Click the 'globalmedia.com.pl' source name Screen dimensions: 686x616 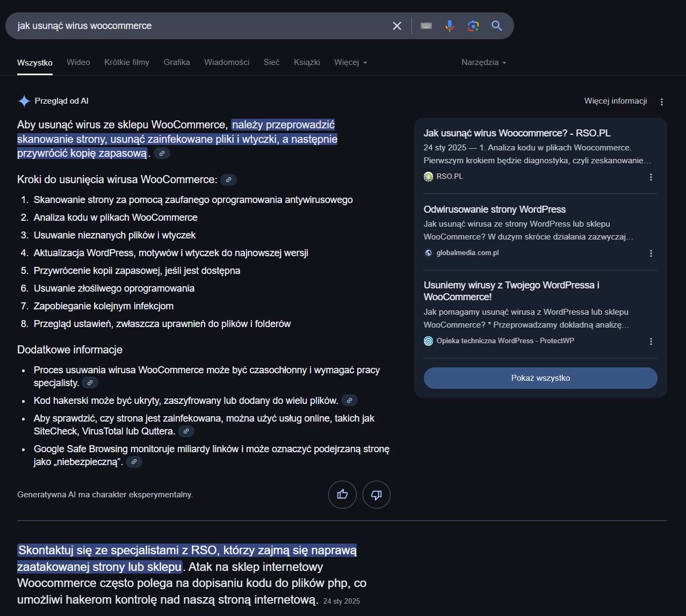click(x=468, y=253)
